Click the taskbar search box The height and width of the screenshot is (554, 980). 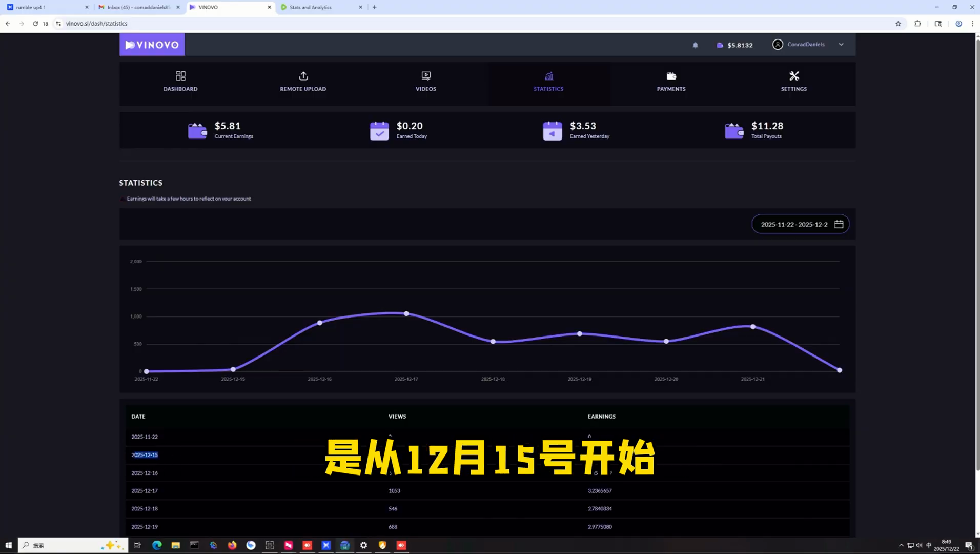pos(73,545)
